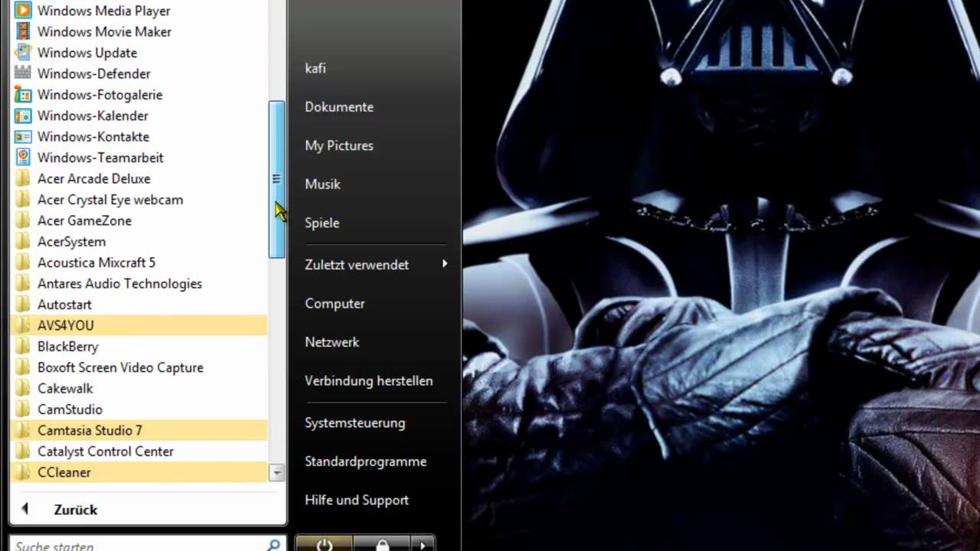Click the CCleaner folder icon
This screenshot has height=551, width=980.
[23, 472]
